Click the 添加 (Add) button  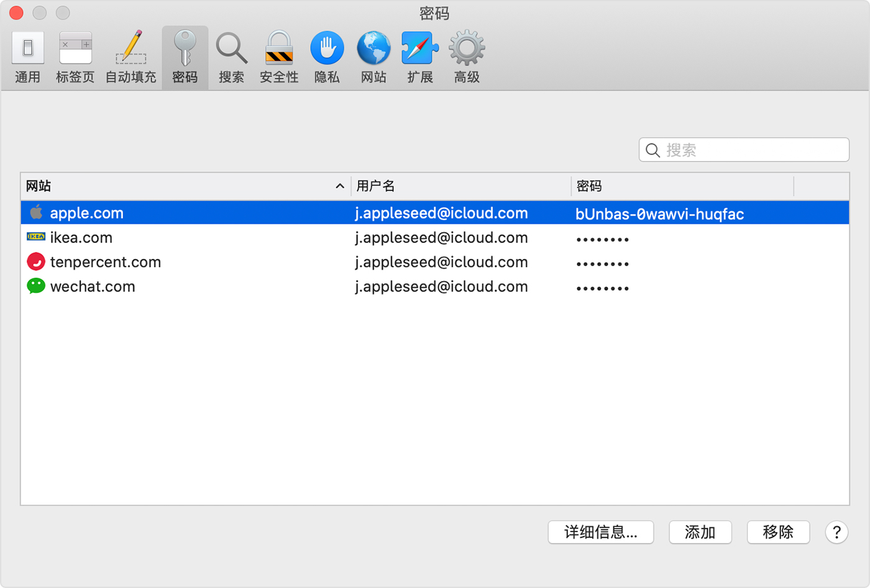(700, 532)
